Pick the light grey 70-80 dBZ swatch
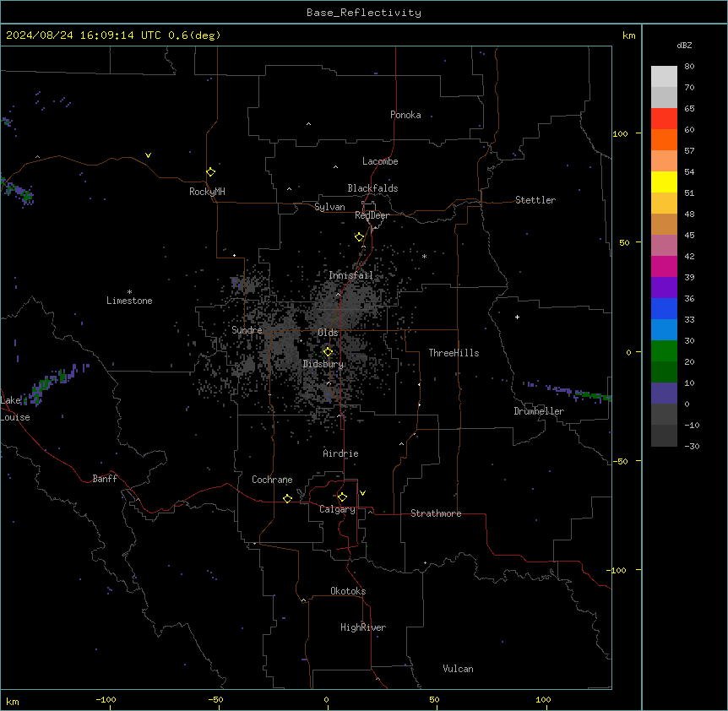The image size is (728, 711). pyautogui.click(x=664, y=77)
